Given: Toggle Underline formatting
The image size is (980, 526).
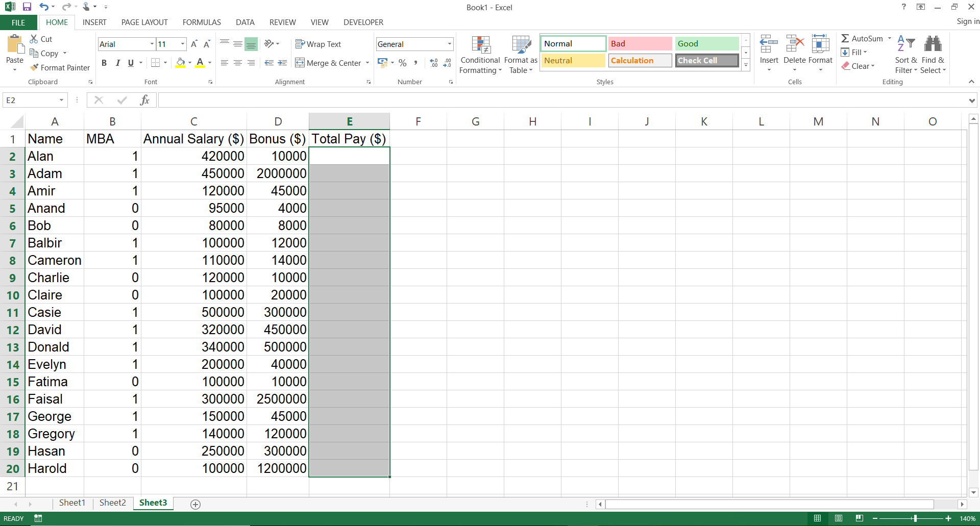Looking at the screenshot, I should (x=131, y=63).
